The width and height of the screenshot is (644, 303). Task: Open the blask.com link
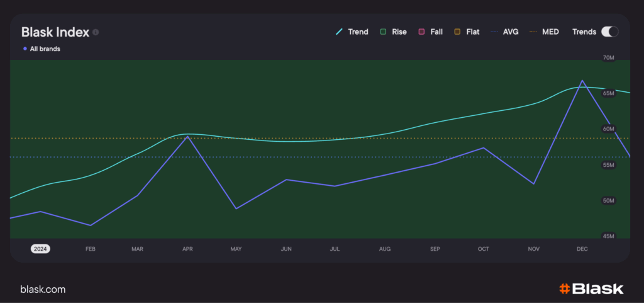click(x=43, y=290)
